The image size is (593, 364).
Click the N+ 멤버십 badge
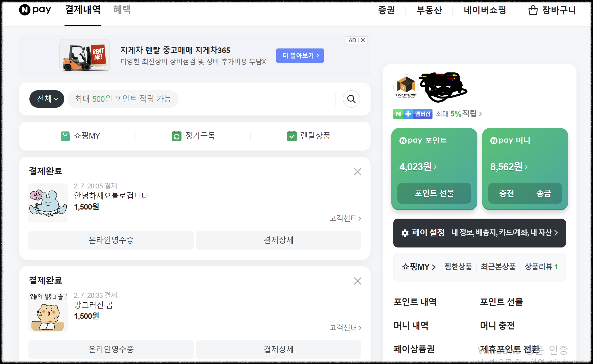tap(413, 114)
